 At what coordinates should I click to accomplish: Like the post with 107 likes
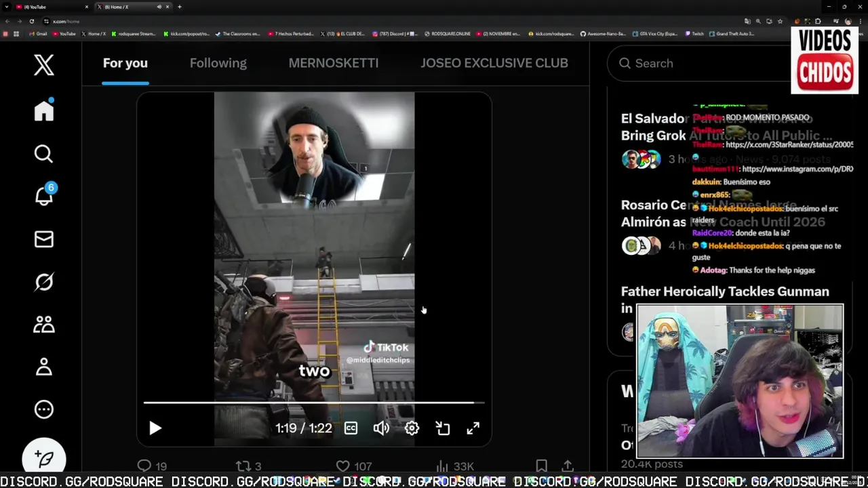pyautogui.click(x=354, y=466)
